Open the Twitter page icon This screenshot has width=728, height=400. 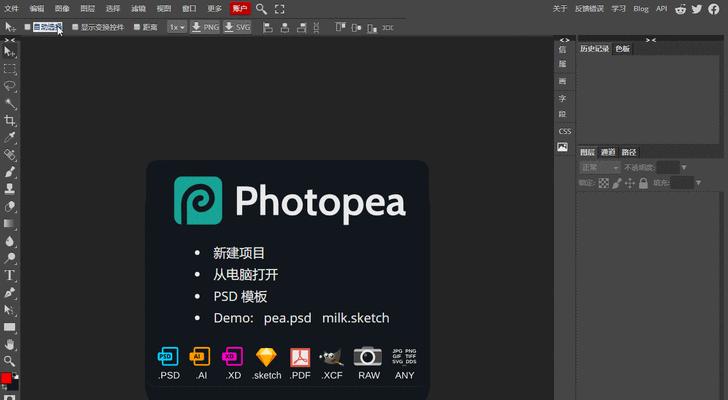[x=697, y=9]
